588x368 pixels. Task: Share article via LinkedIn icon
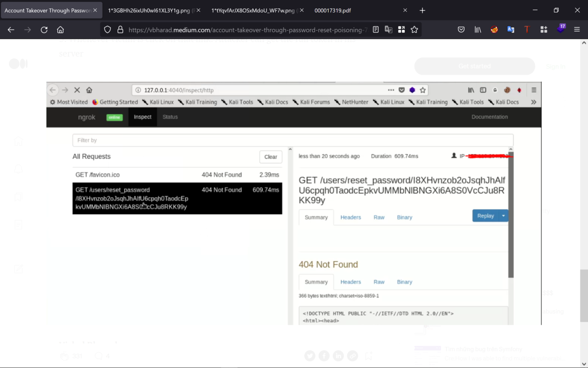point(338,356)
